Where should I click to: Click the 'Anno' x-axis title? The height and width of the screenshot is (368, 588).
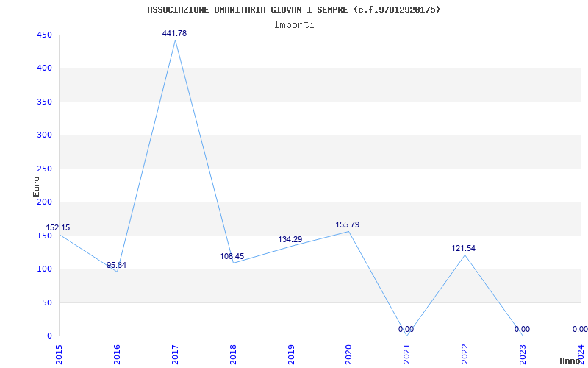click(570, 361)
